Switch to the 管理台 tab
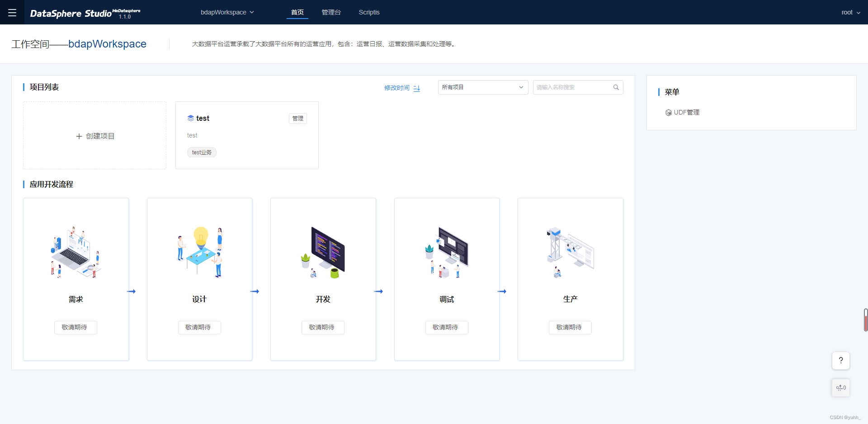 [331, 12]
